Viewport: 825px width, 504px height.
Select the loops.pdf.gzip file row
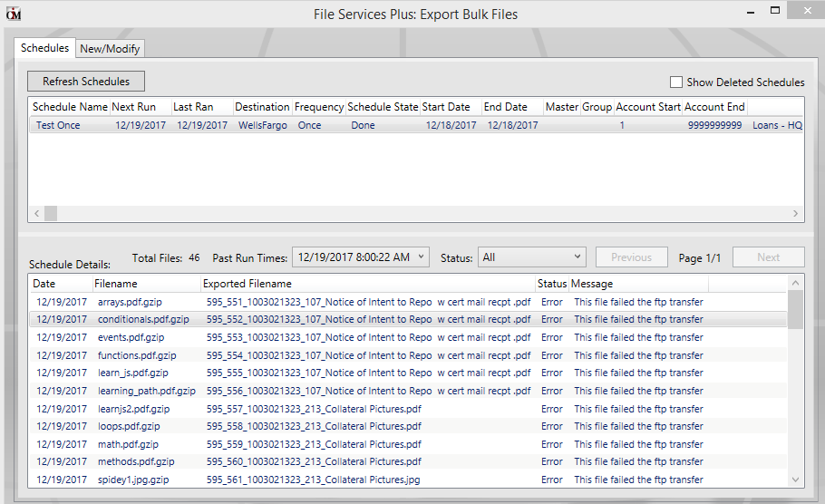(408, 426)
